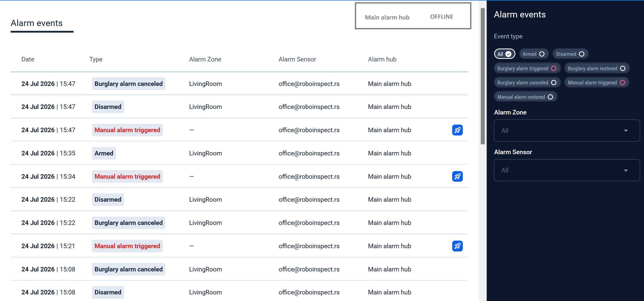The image size is (644, 301).
Task: Click Manual alarm triggered badge at 15:34
Action: [x=127, y=176]
